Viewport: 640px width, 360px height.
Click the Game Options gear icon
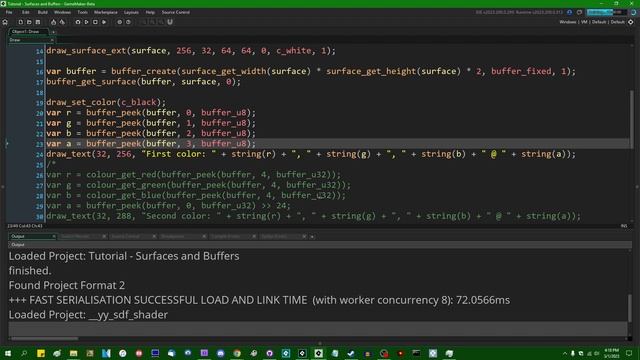click(120, 22)
